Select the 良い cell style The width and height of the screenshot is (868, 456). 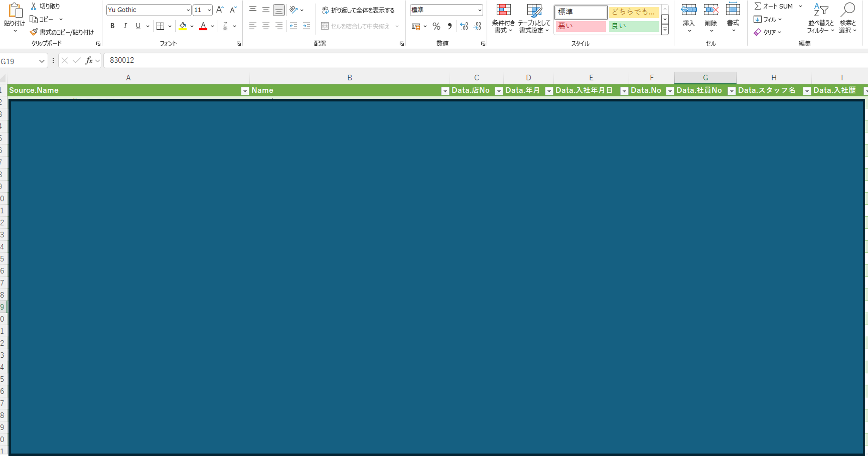pos(634,26)
